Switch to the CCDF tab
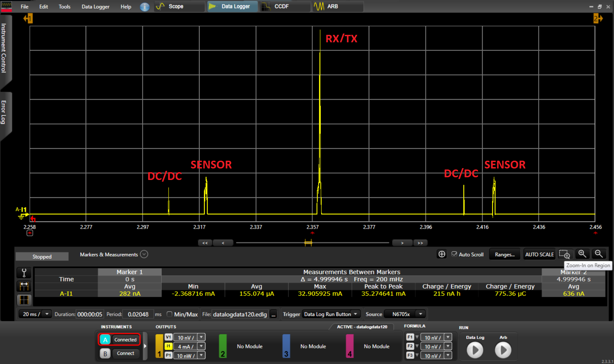 [285, 6]
